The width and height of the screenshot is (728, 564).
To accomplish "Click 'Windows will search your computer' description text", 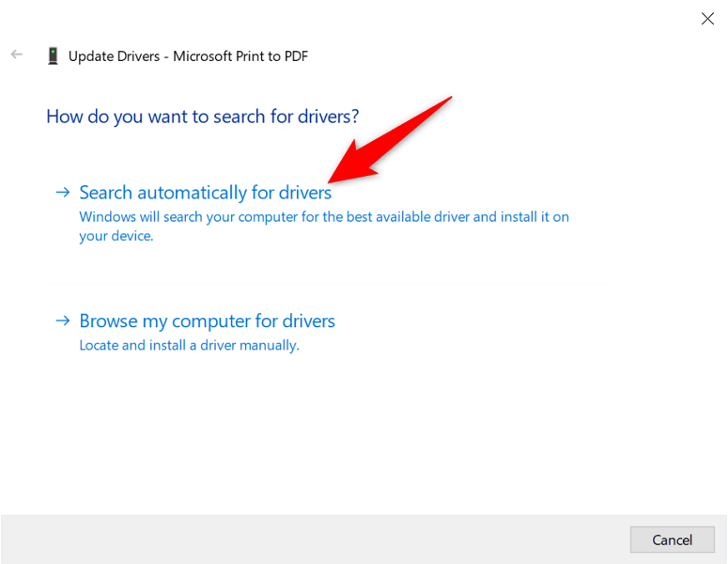I will click(x=324, y=227).
